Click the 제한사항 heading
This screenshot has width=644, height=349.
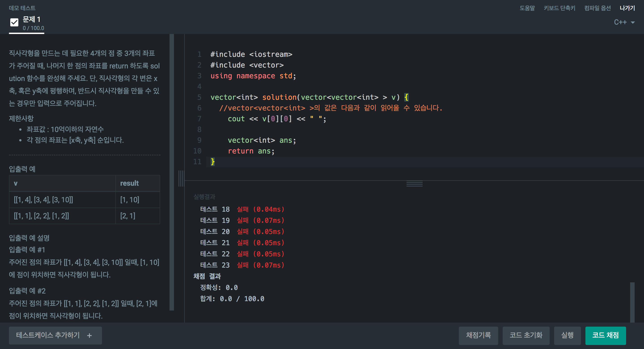tap(21, 118)
